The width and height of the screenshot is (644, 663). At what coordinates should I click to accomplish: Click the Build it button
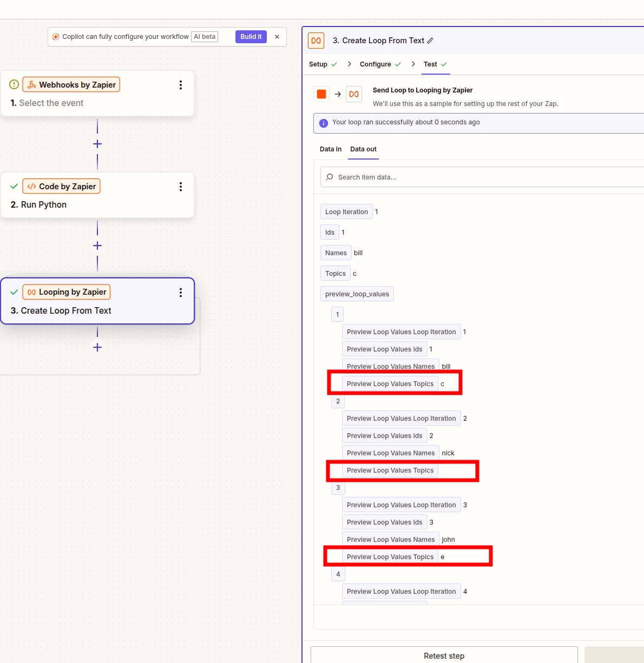pyautogui.click(x=251, y=37)
